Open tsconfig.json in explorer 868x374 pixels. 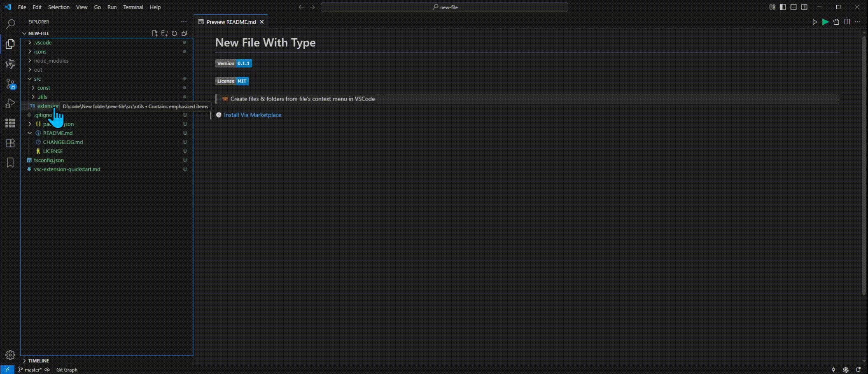tap(106, 160)
